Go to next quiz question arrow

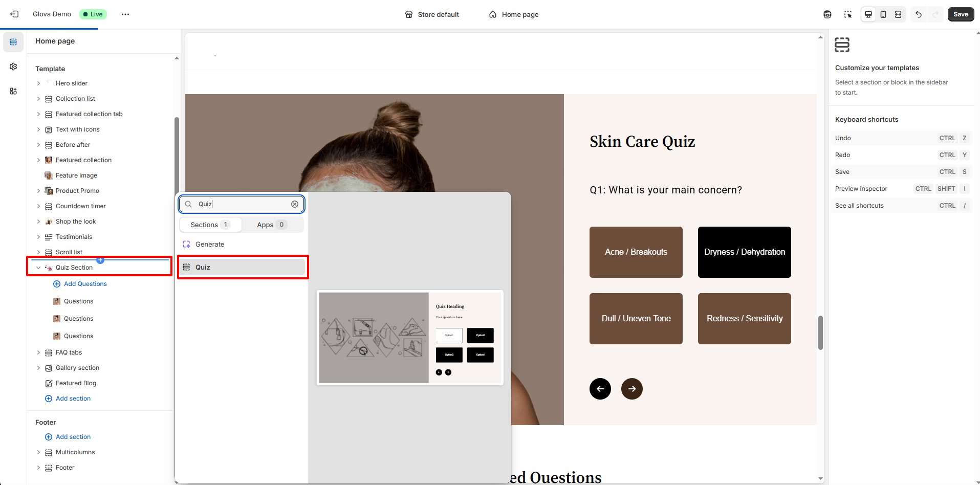pyautogui.click(x=631, y=389)
